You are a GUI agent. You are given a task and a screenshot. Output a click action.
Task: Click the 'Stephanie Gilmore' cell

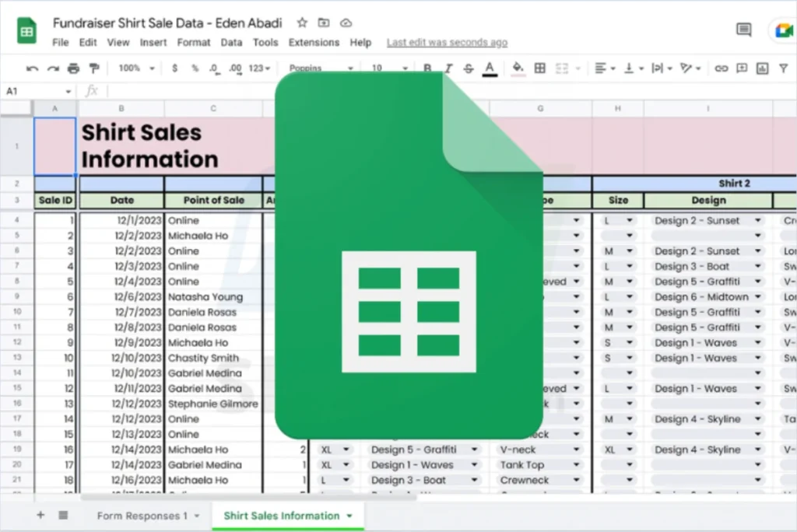(213, 404)
